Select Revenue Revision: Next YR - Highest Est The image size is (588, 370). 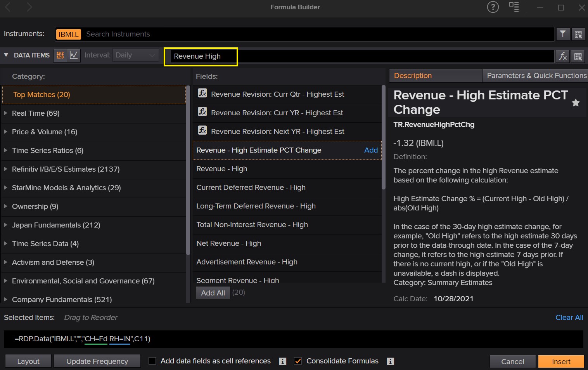pos(287,132)
